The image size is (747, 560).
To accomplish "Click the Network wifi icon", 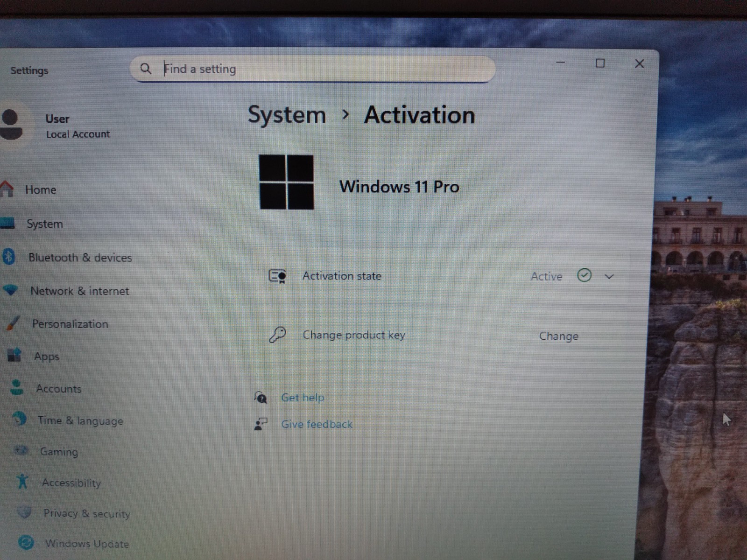I will click(10, 290).
